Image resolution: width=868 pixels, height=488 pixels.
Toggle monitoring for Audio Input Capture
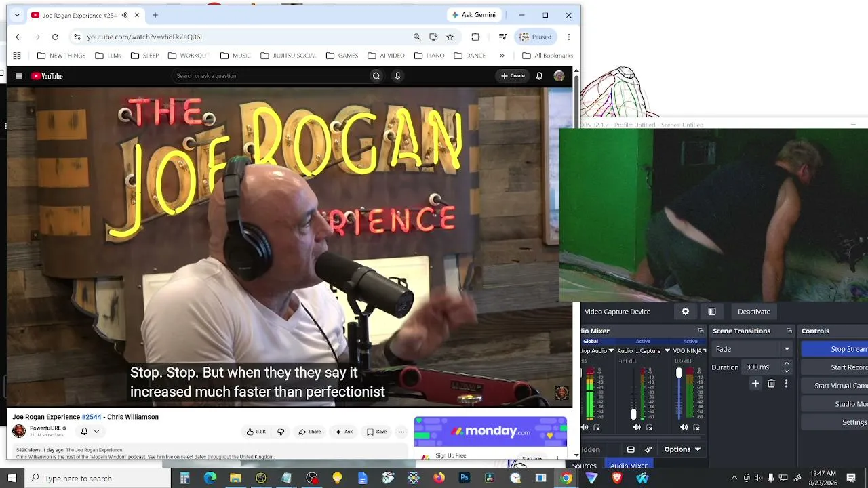(x=649, y=428)
